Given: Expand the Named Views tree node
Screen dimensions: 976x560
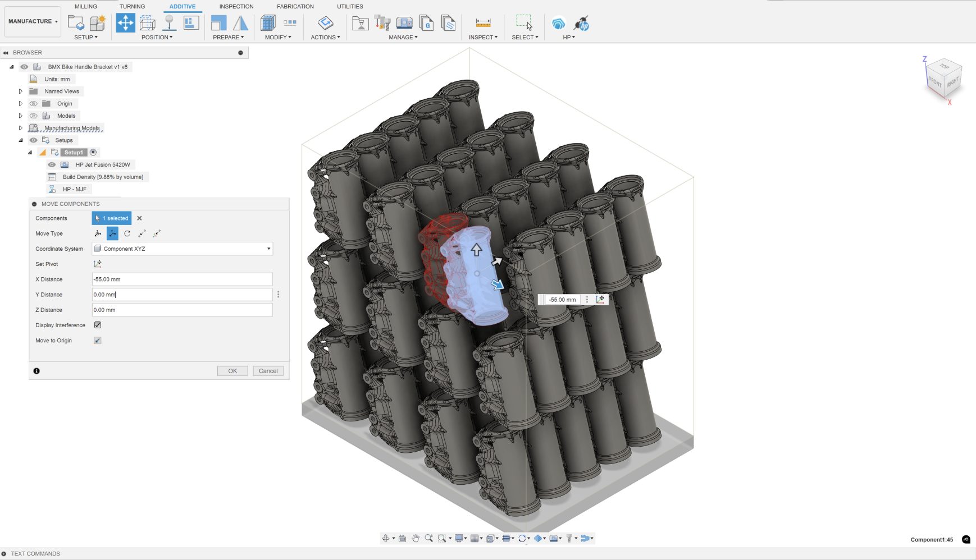Looking at the screenshot, I should coord(21,91).
